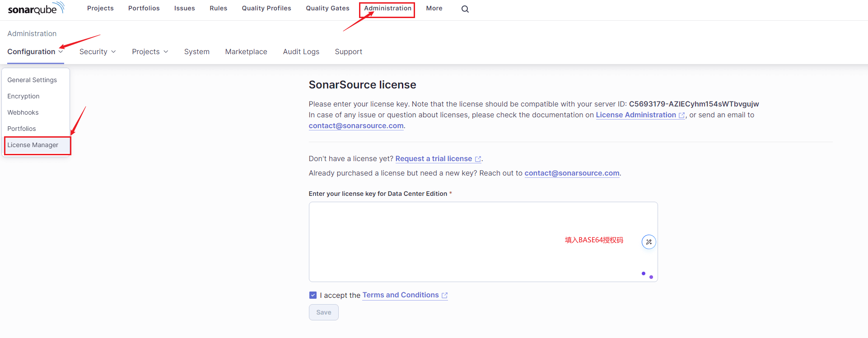Image resolution: width=868 pixels, height=338 pixels.
Task: Click inside the license key textarea
Action: pos(483,242)
